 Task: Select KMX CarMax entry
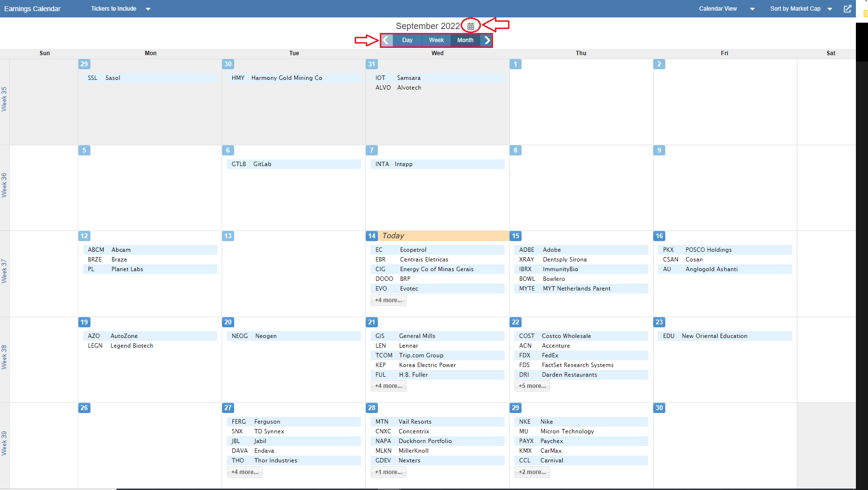click(x=581, y=451)
